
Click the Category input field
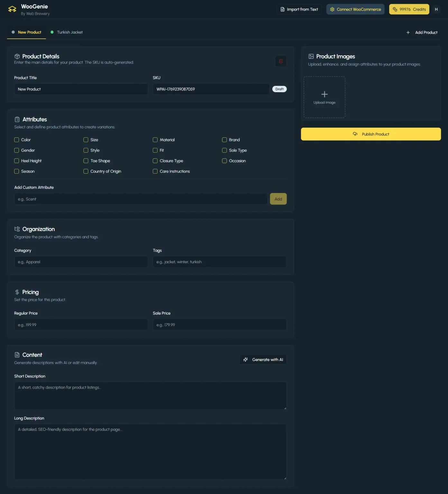(81, 262)
